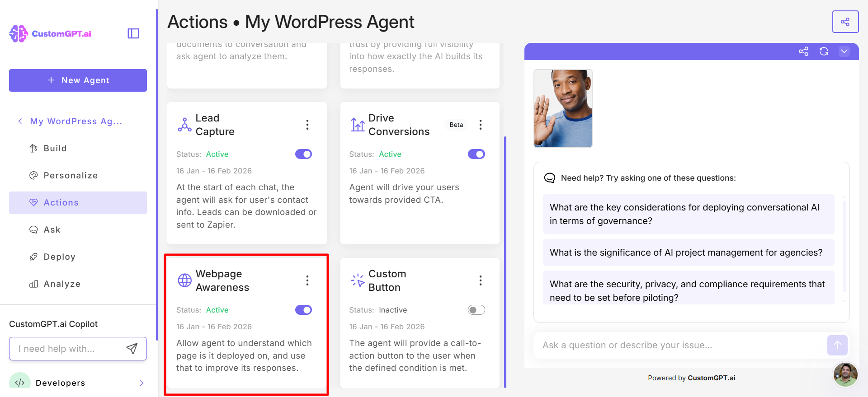Image resolution: width=868 pixels, height=397 pixels.
Task: Click the CustomGPT.ai brain logo
Action: 19,33
